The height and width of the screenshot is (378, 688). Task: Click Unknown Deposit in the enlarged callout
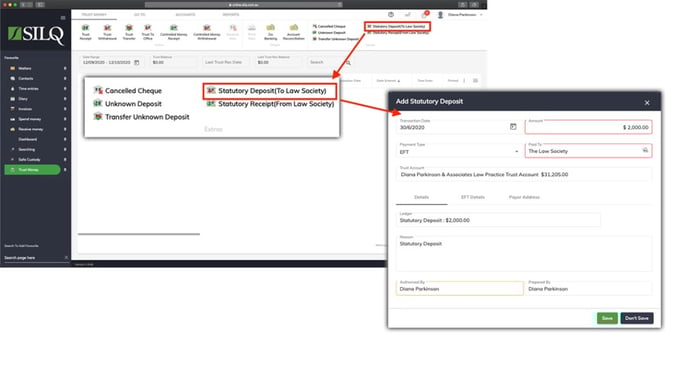click(128, 104)
